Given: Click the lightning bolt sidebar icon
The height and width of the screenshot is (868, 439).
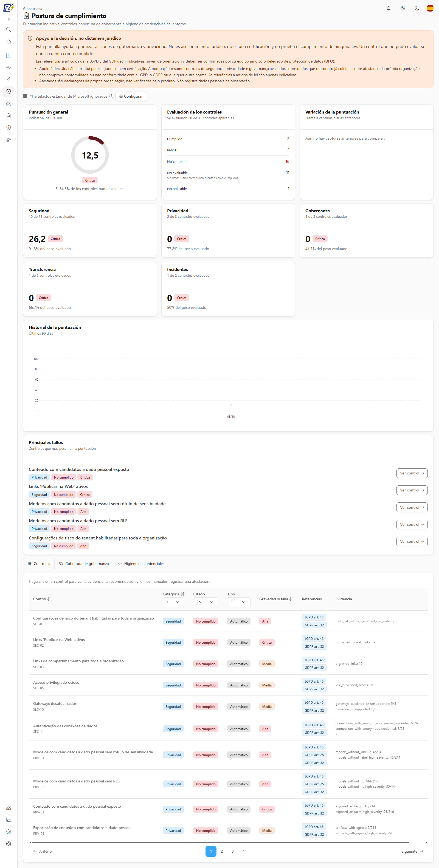Looking at the screenshot, I should (9, 80).
